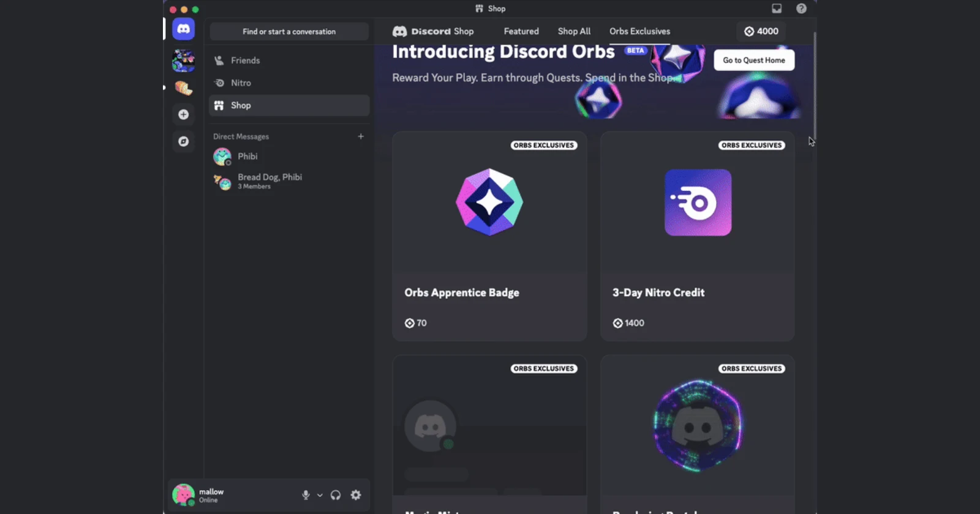This screenshot has height=514, width=980.
Task: Deafen with the headphones icon
Action: coord(336,495)
